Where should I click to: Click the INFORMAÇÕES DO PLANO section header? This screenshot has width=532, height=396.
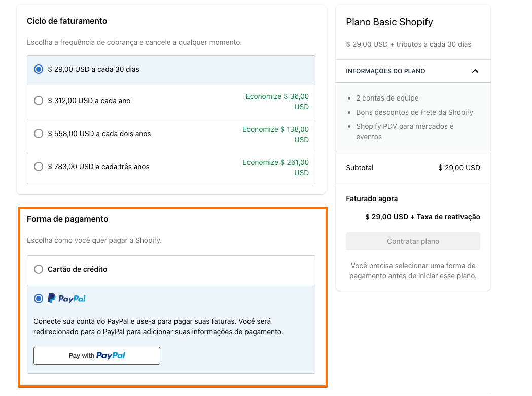click(385, 71)
